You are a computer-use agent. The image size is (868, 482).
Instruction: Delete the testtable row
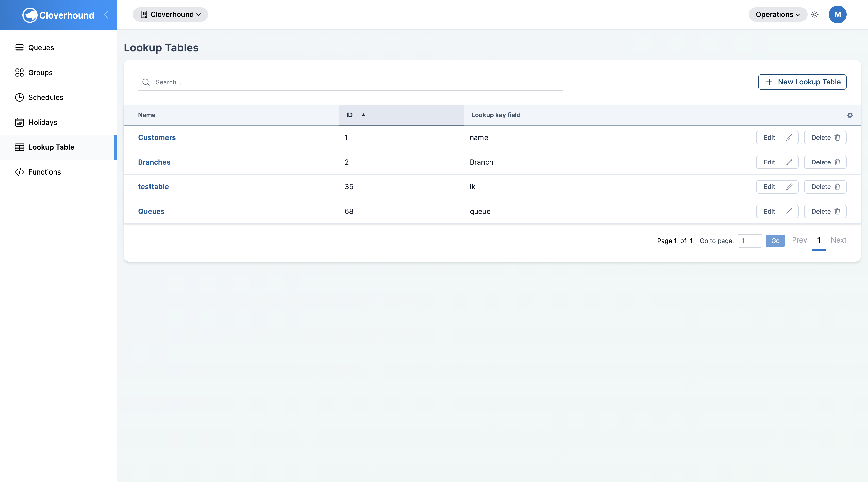click(x=825, y=187)
